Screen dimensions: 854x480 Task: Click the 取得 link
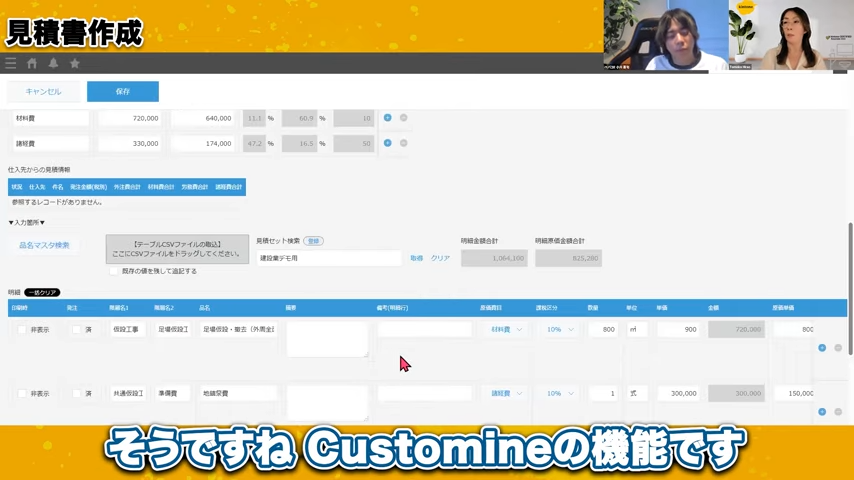(x=417, y=258)
